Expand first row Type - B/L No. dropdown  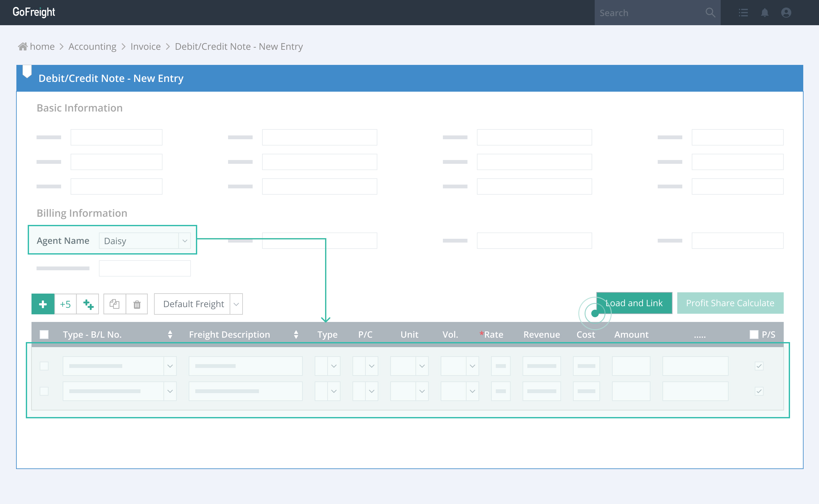point(170,366)
